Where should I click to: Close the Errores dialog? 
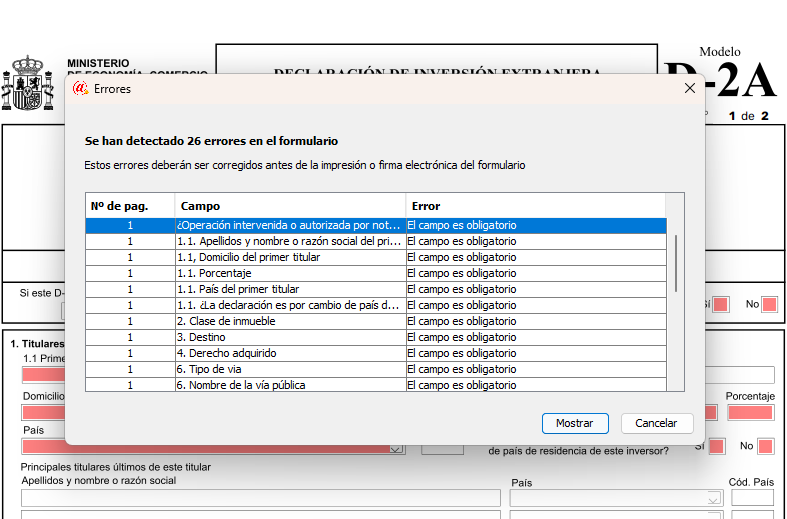click(x=689, y=88)
